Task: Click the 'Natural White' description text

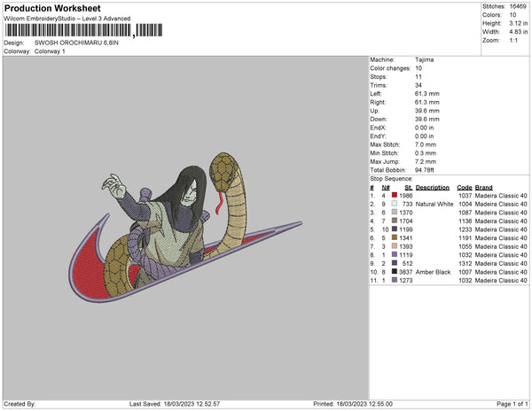Action: coord(434,204)
